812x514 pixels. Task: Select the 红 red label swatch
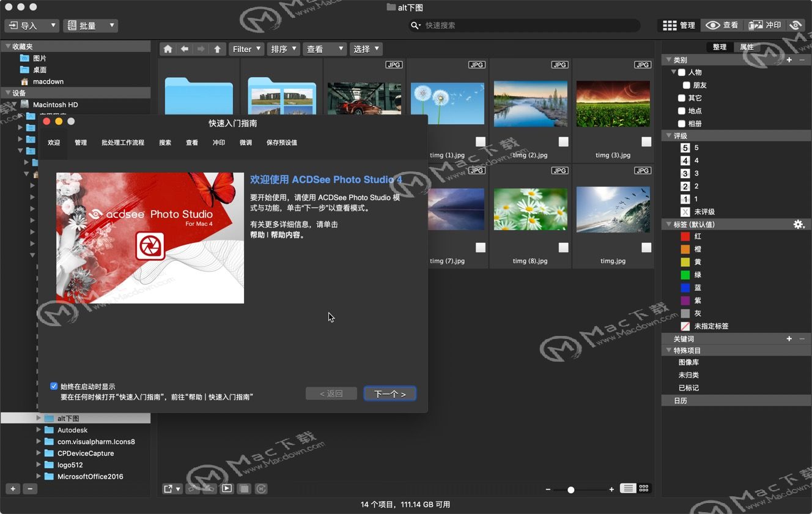pyautogui.click(x=685, y=236)
